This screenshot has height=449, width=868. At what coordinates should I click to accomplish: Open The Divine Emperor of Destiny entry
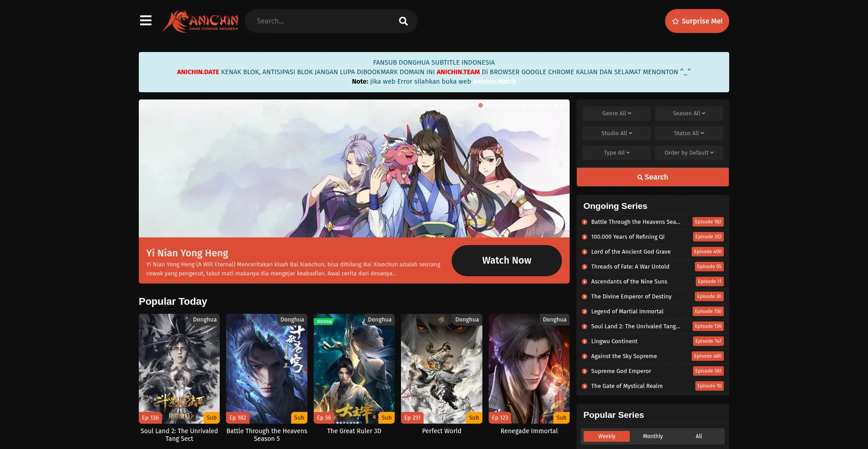coord(631,297)
